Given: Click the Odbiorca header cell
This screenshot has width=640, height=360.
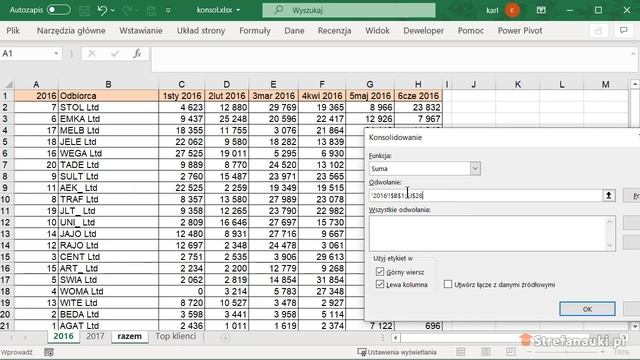Looking at the screenshot, I should [108, 96].
